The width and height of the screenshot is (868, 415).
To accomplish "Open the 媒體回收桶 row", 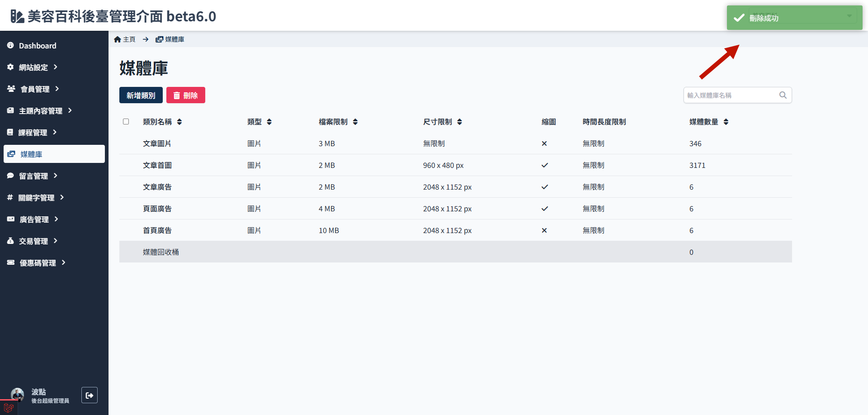I will pos(456,252).
